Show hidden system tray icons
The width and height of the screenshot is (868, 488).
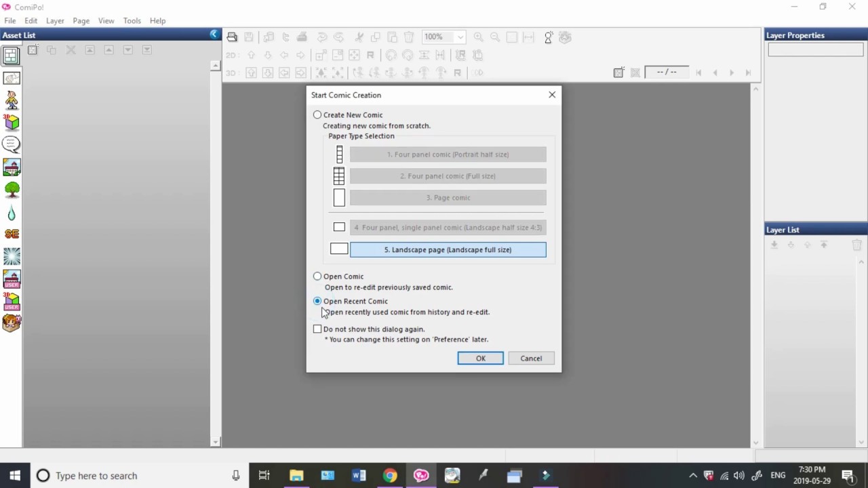coord(692,476)
